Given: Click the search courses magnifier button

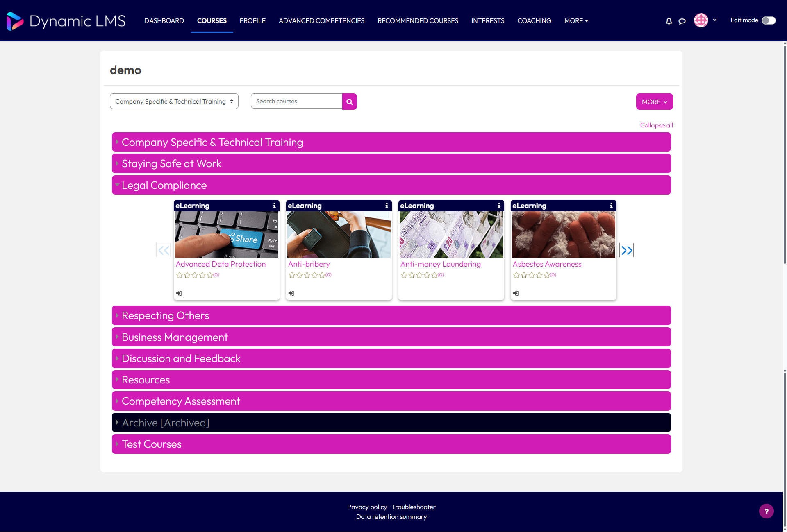Looking at the screenshot, I should tap(350, 102).
